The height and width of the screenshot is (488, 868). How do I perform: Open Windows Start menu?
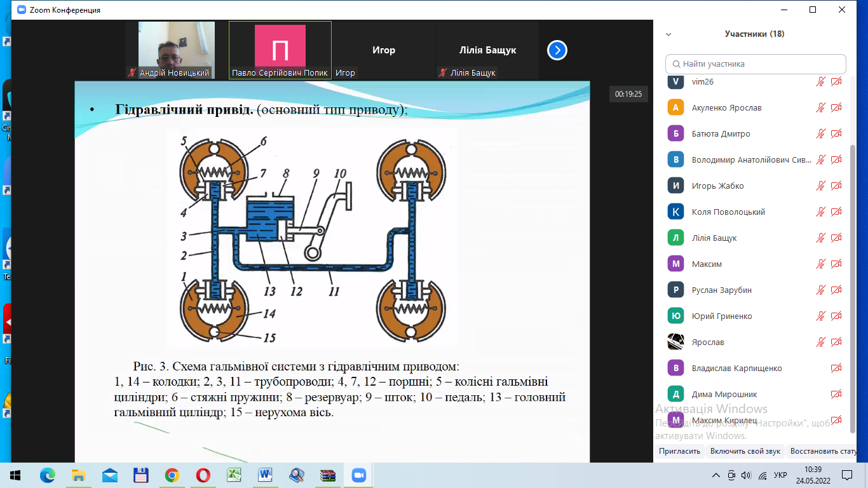click(x=15, y=475)
